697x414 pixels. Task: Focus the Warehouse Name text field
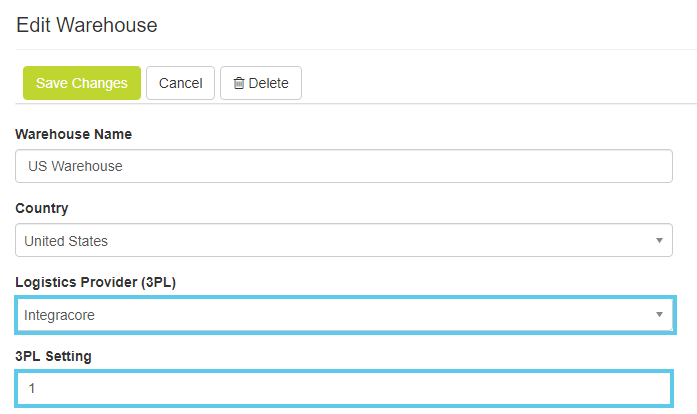coord(343,166)
